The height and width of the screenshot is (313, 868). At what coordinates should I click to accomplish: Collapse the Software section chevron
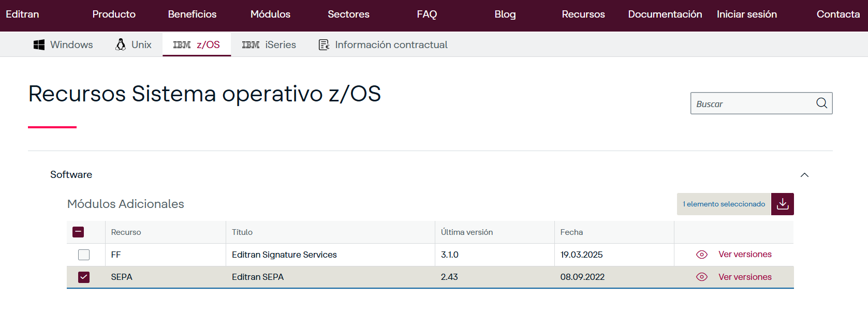click(804, 175)
